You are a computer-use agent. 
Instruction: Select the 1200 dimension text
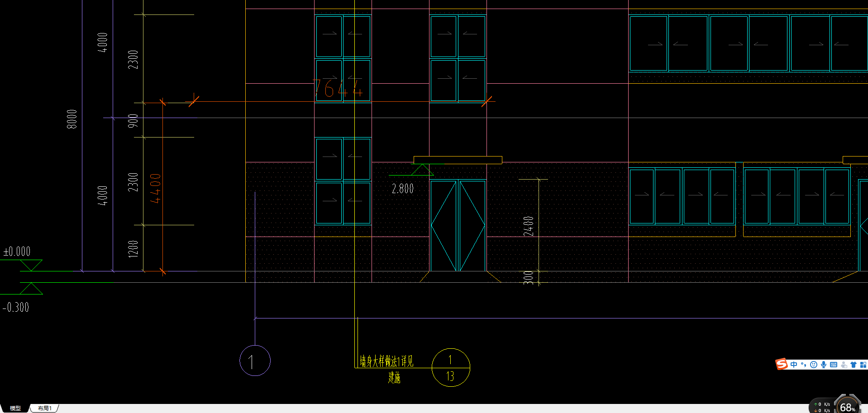coord(133,249)
